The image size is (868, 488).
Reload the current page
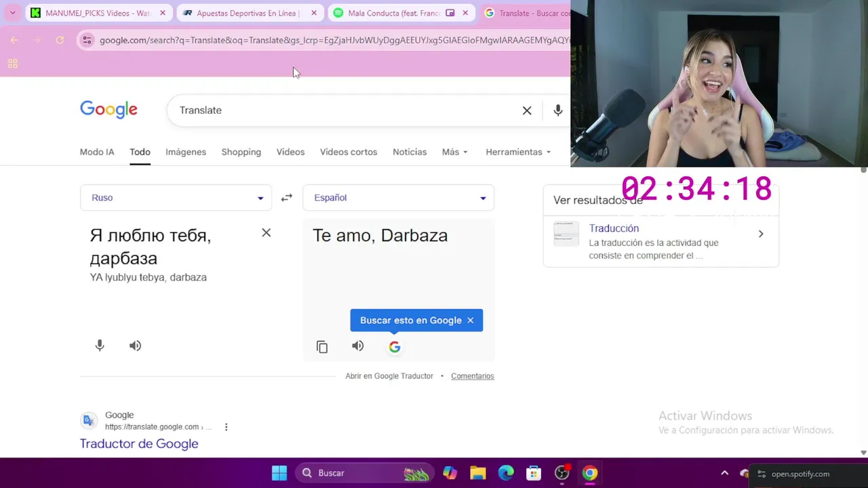coord(60,40)
